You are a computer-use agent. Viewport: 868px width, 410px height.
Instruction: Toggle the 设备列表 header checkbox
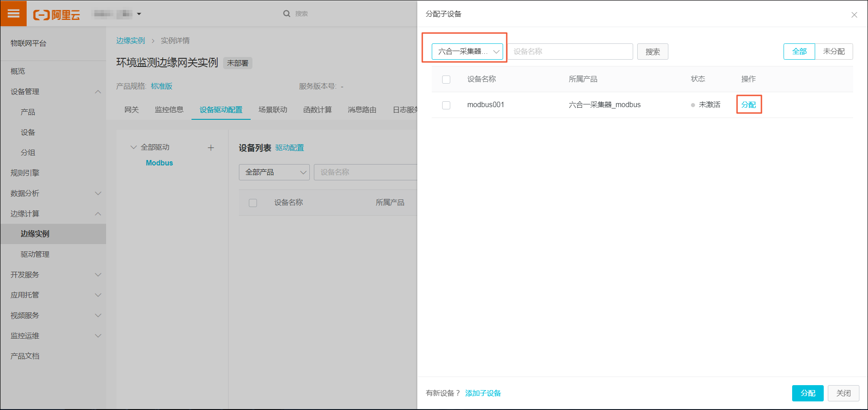[x=253, y=203]
